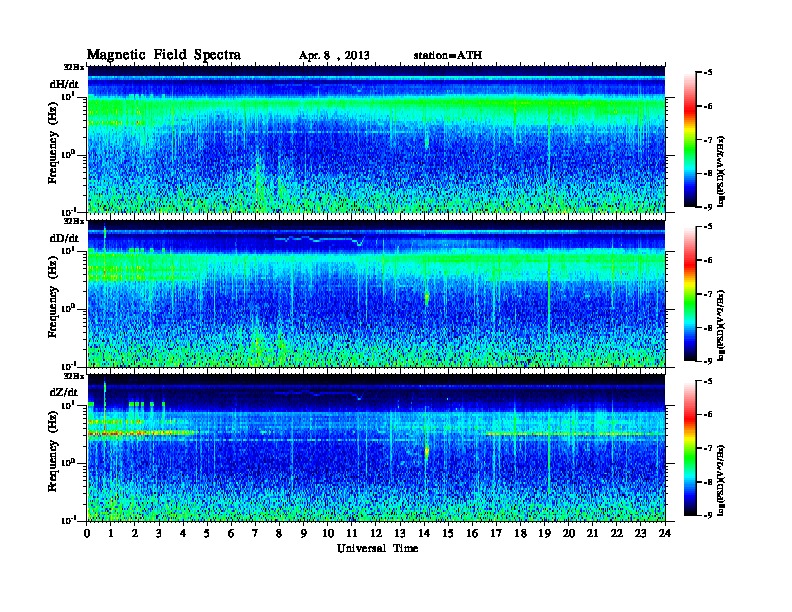Screen dimensions: 792x612
Task: Click the hour 9 tick label on the time axis
Action: tap(304, 534)
